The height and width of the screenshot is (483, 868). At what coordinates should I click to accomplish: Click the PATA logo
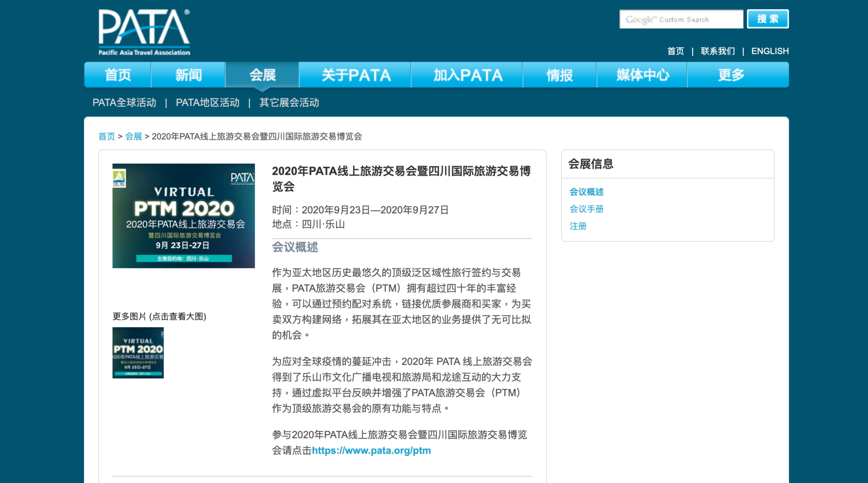tap(145, 32)
